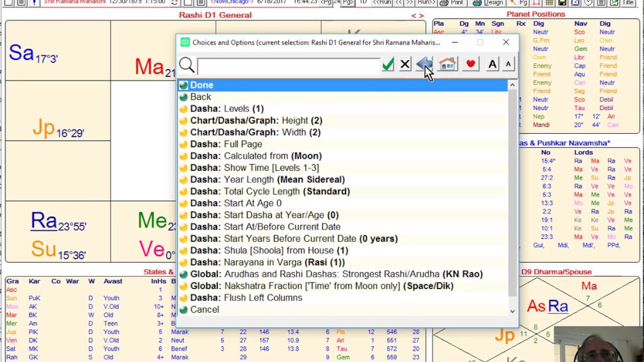644x362 pixels.
Task: Select Done in the options list
Action: [343, 85]
